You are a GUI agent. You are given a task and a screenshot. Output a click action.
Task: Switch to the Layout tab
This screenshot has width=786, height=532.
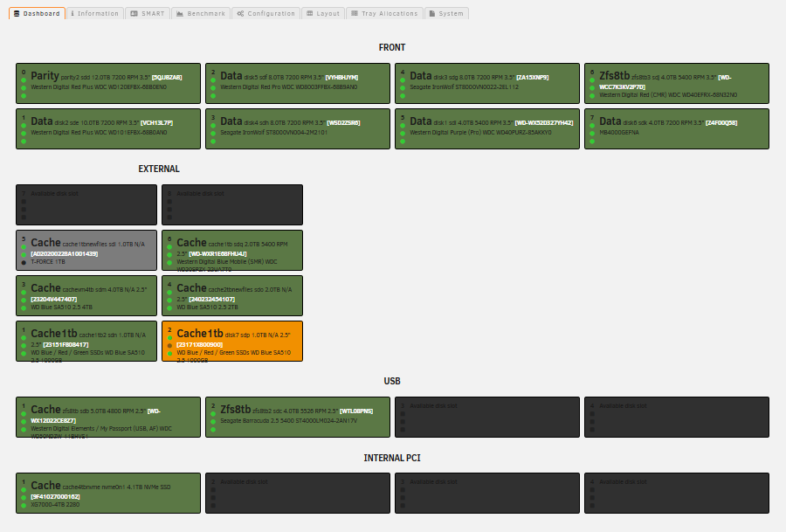[323, 13]
